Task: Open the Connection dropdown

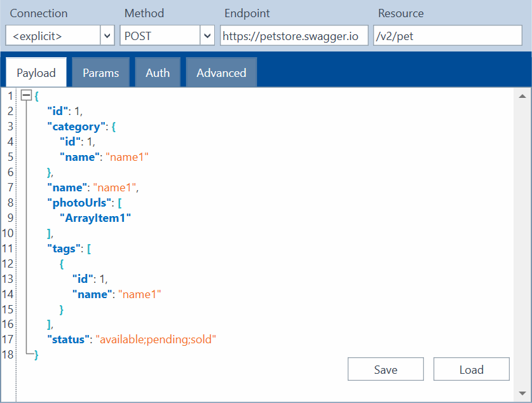Action: 107,36
